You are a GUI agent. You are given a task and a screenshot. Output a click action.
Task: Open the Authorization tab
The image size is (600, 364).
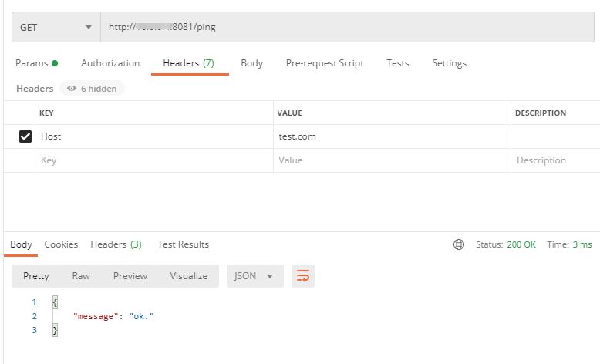click(110, 63)
